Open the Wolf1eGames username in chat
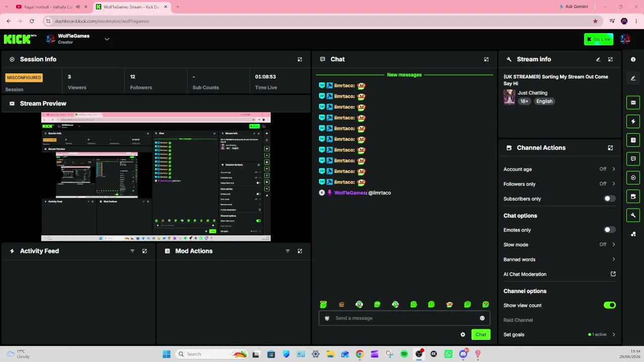Image resolution: width=644 pixels, height=362 pixels. pos(350,193)
